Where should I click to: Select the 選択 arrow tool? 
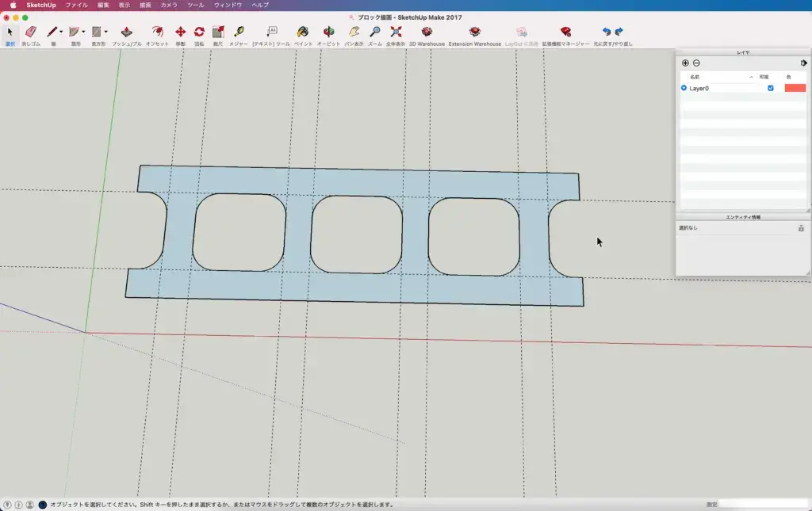coord(10,32)
